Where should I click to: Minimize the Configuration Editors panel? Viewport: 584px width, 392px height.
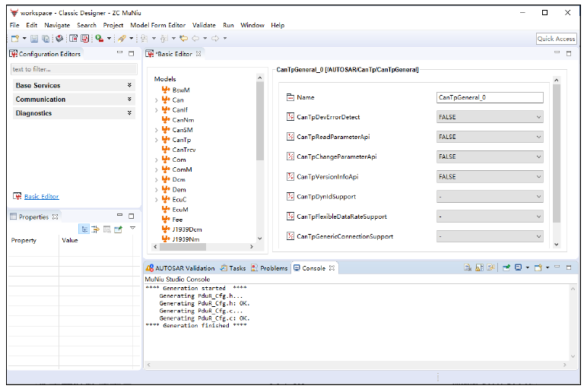pyautogui.click(x=119, y=53)
